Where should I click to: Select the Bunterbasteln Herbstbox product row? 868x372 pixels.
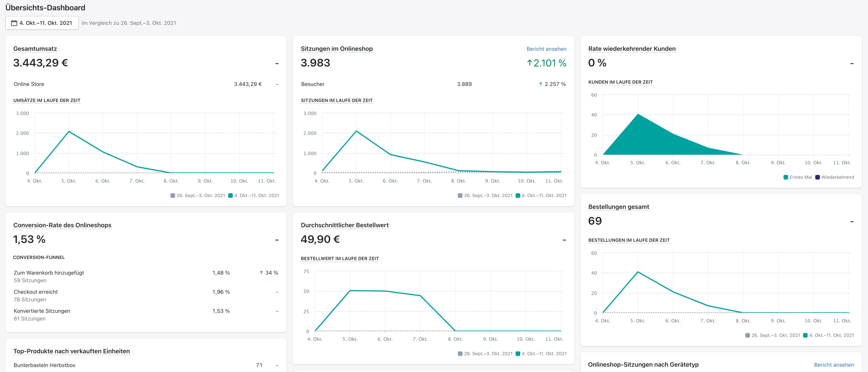click(45, 365)
